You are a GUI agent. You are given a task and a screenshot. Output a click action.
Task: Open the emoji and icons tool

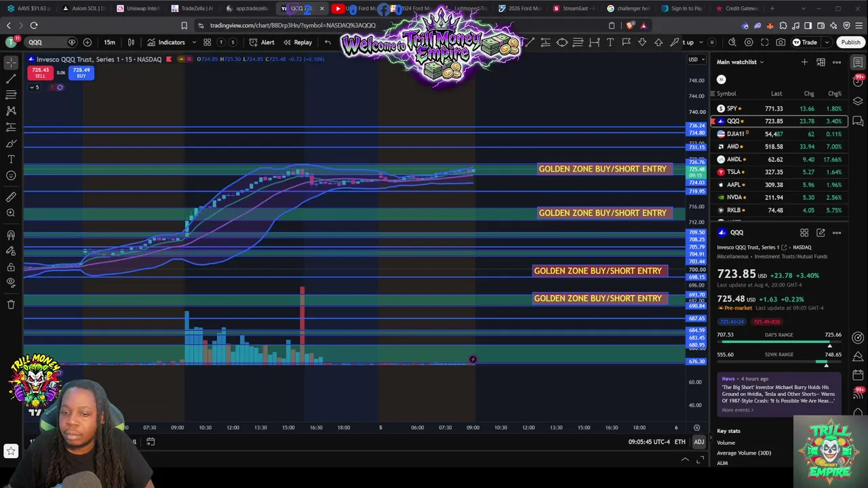coord(11,176)
